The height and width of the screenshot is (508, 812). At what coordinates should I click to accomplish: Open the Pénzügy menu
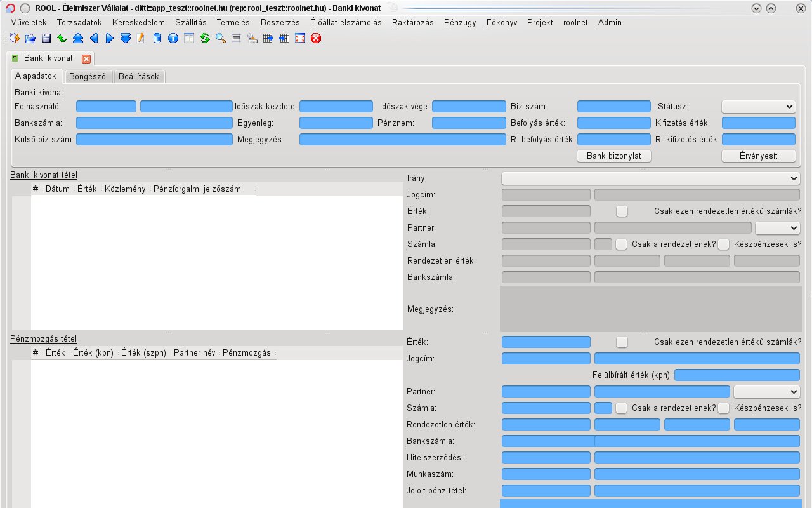pos(460,22)
